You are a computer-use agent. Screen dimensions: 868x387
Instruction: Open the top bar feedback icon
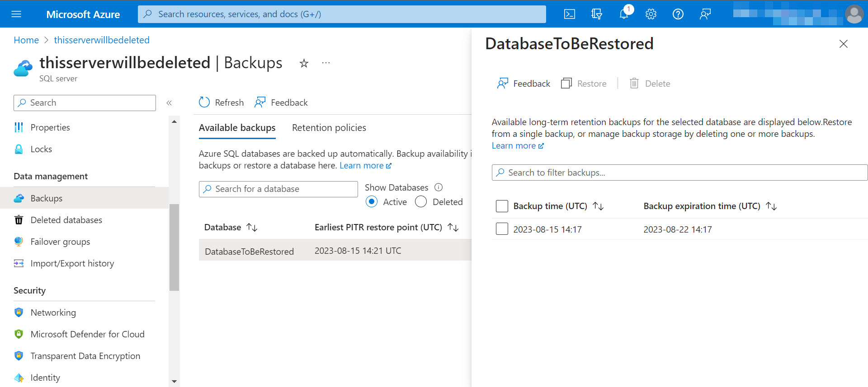point(705,14)
